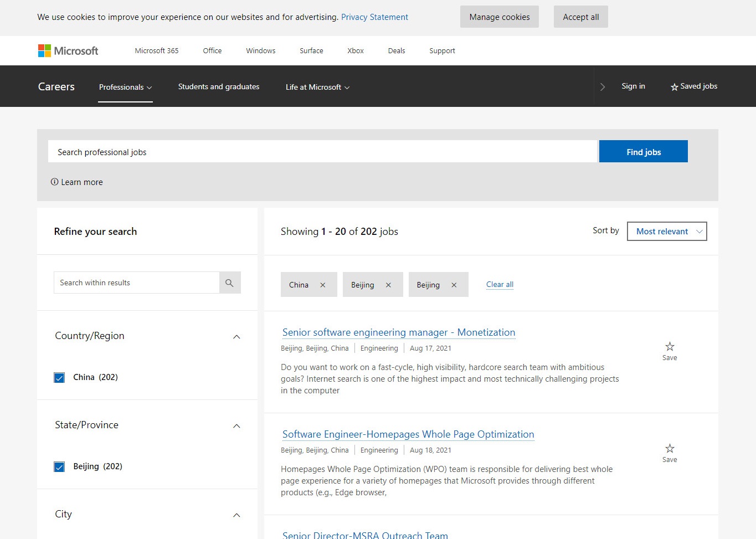Click the search magnifier icon in Refine panel
Viewport: 756px width, 539px height.
tap(229, 283)
